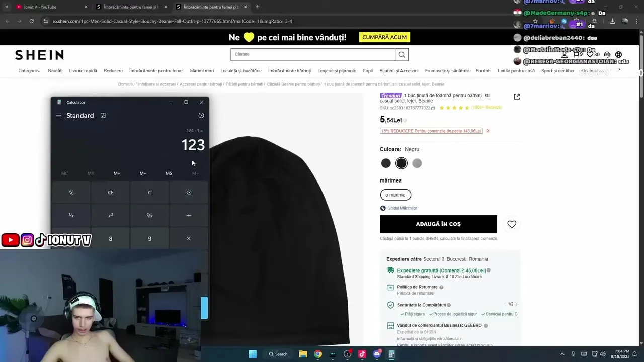Click MS memory store button
Viewport: 644px width, 362px height.
pos(169,173)
